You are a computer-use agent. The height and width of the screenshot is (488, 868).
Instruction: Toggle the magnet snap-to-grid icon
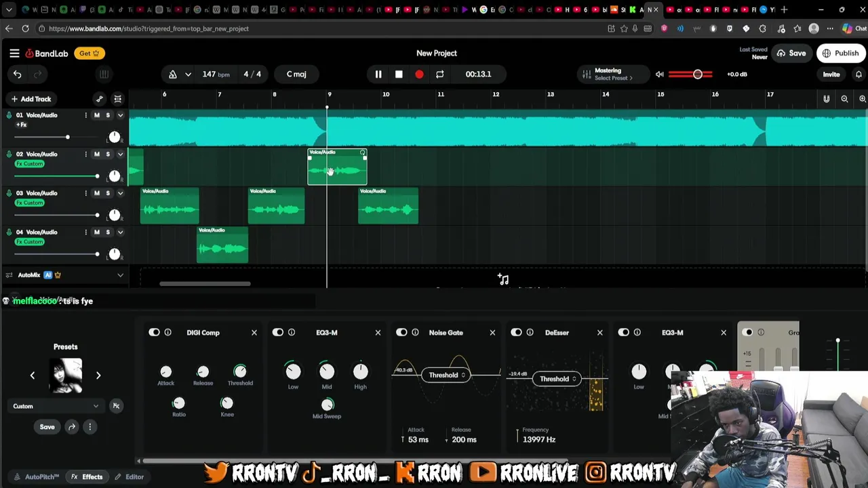click(826, 99)
